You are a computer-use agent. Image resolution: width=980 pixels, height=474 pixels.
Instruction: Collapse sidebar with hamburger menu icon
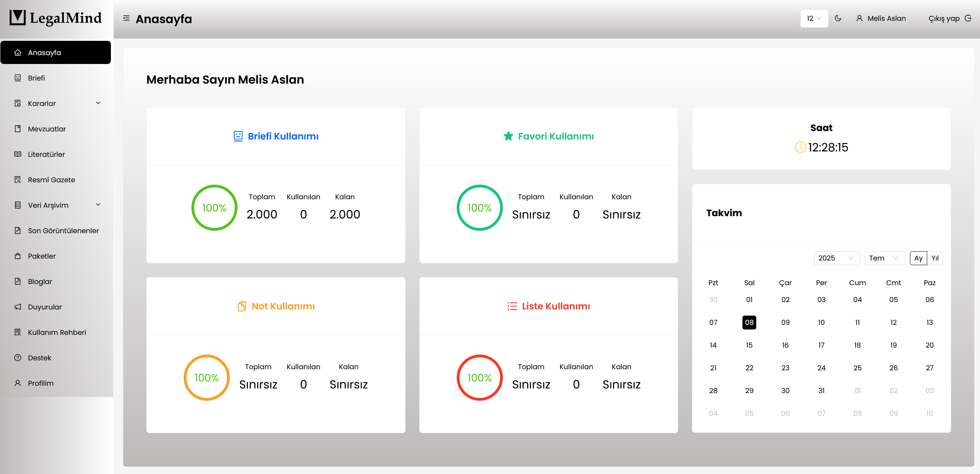pyautogui.click(x=126, y=18)
